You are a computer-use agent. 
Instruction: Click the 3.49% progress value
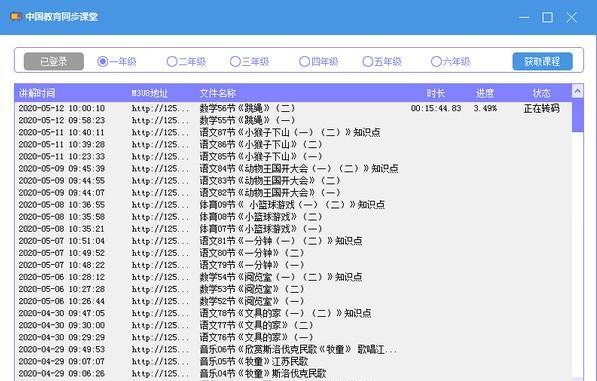(x=485, y=108)
